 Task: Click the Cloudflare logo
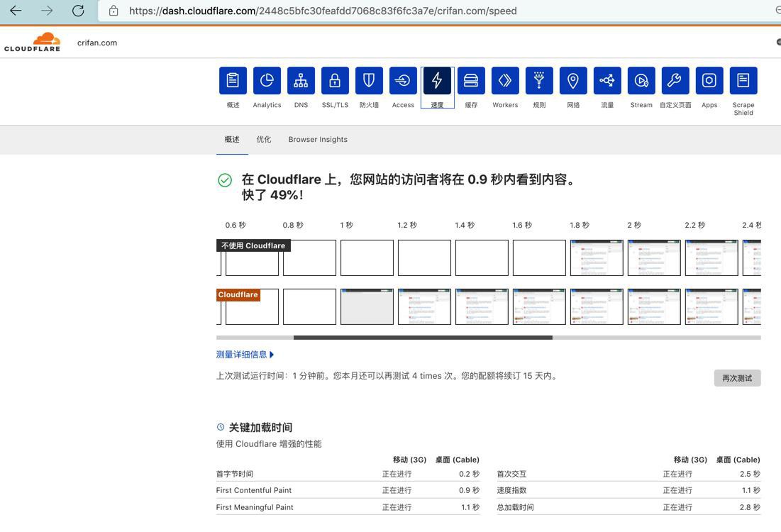point(33,43)
